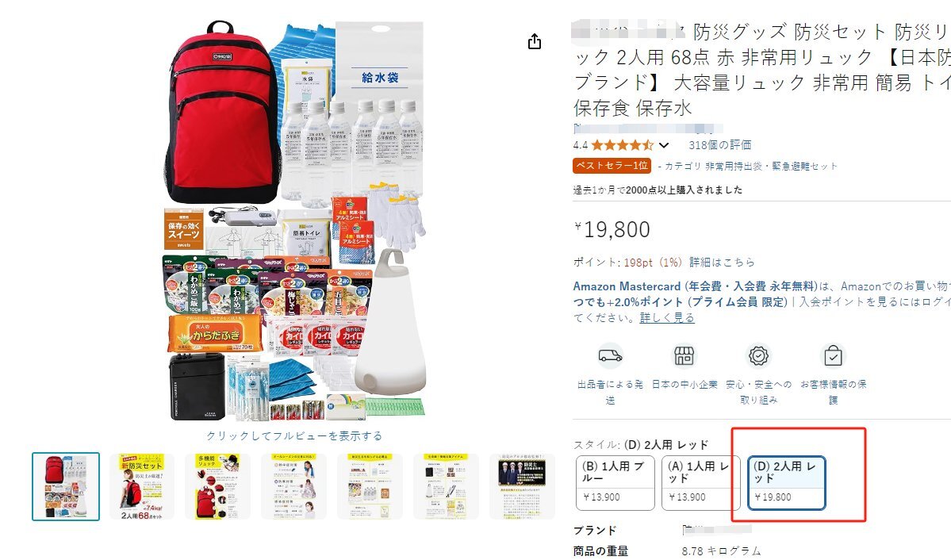Click the small business store icon
Screen dimensions: 951x560
[684, 356]
